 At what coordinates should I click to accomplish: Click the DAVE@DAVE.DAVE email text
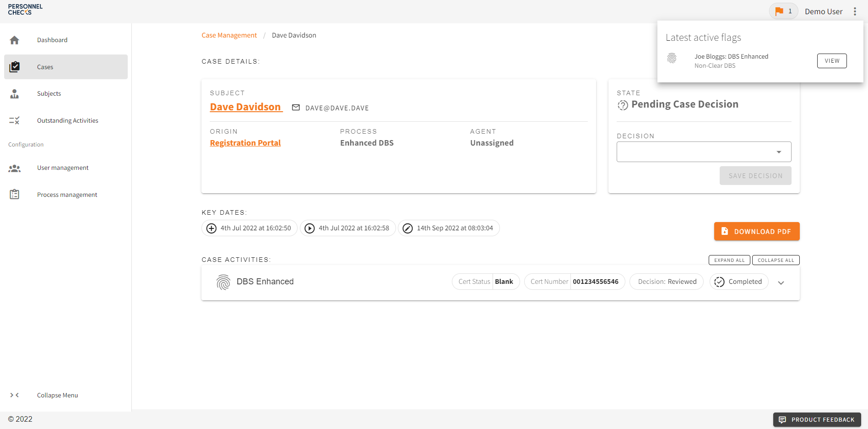point(337,108)
